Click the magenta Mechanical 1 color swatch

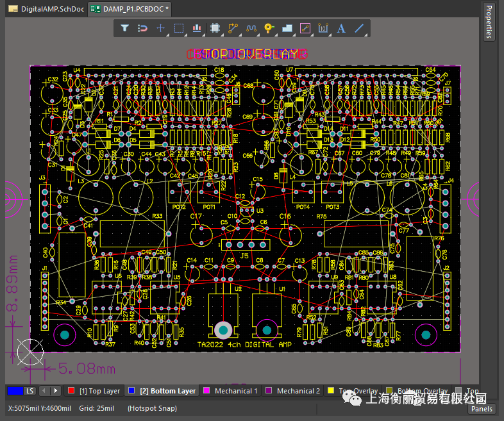206,390
